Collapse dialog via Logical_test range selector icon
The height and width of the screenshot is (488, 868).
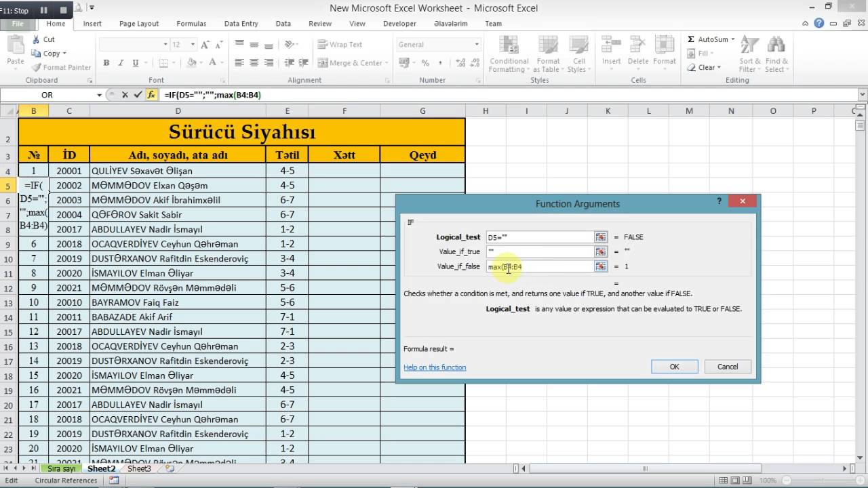[x=600, y=237]
